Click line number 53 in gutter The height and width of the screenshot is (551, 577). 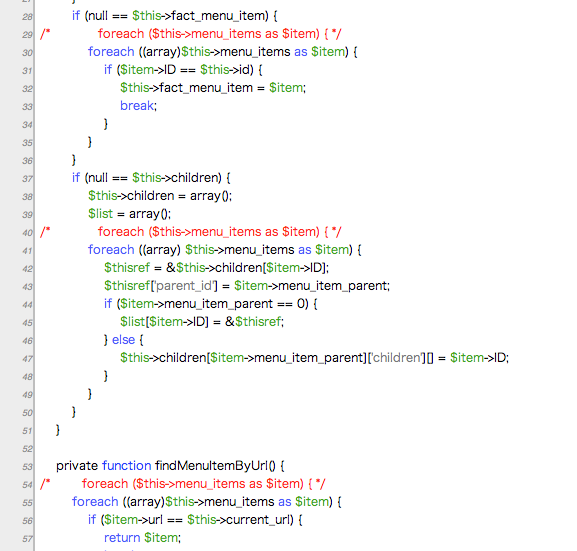(x=27, y=467)
